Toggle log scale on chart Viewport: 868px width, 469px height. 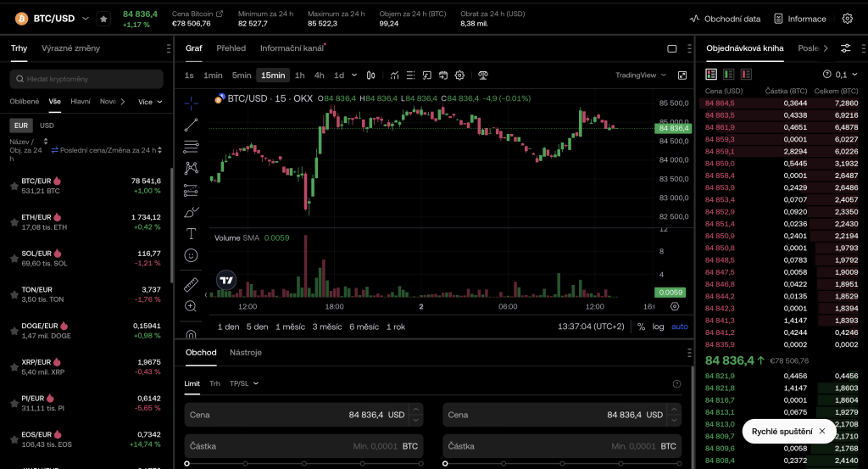tap(658, 327)
